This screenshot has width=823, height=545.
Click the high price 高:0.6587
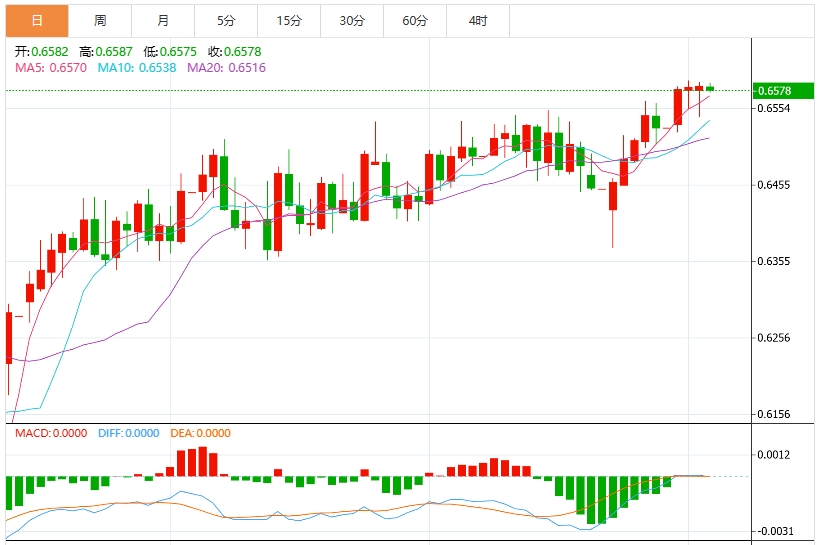click(106, 51)
